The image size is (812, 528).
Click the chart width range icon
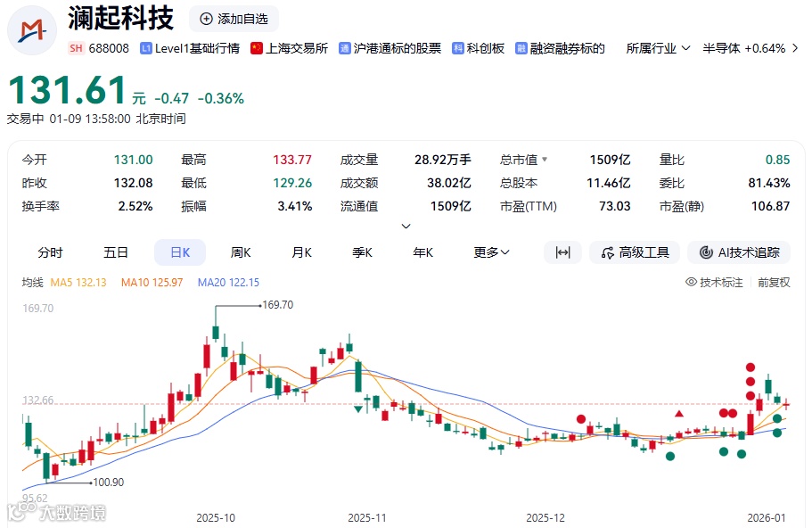click(x=563, y=252)
